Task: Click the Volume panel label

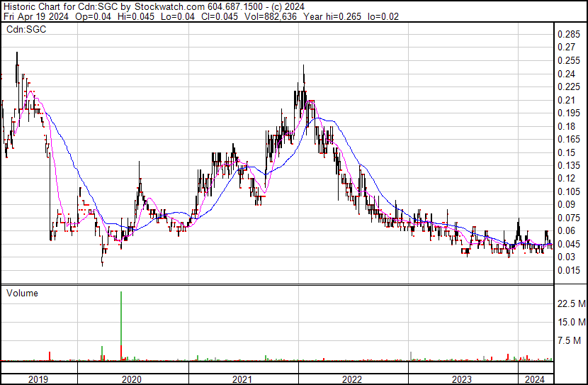Action: [x=22, y=293]
